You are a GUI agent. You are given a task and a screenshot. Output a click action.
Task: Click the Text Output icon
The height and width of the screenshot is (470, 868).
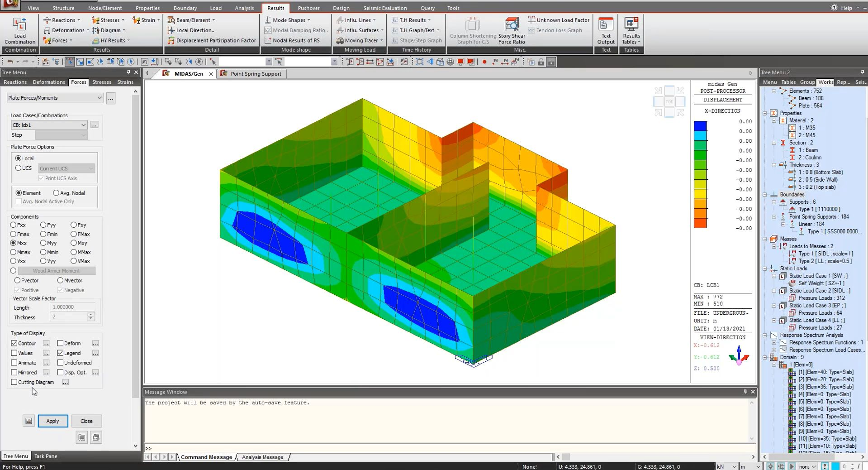tap(605, 30)
